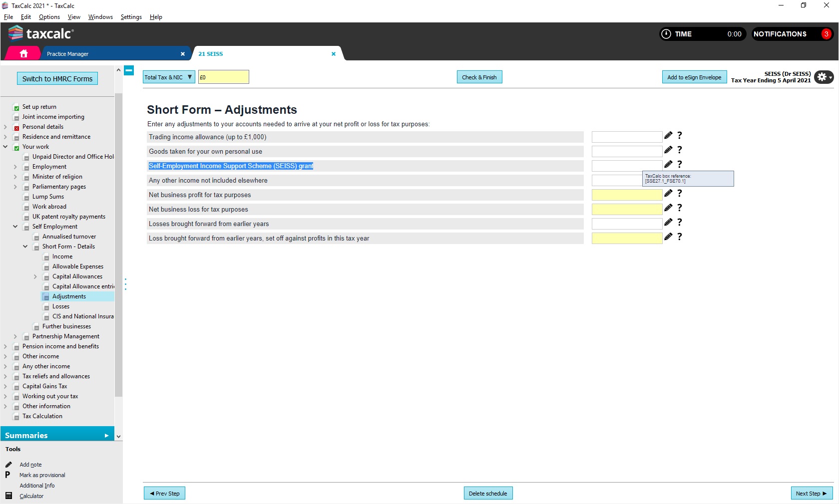The width and height of the screenshot is (839, 504).
Task: Open the View menu
Action: pos(74,17)
